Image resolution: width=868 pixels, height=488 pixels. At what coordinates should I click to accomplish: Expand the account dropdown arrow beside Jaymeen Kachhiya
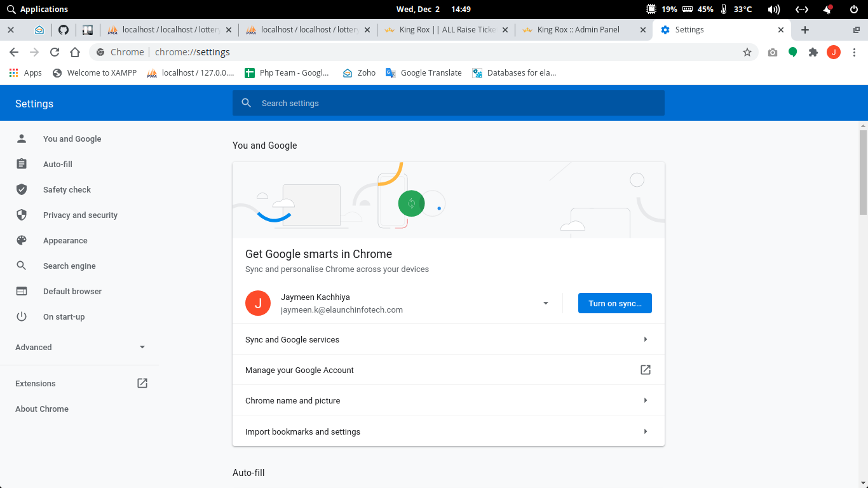(x=545, y=303)
